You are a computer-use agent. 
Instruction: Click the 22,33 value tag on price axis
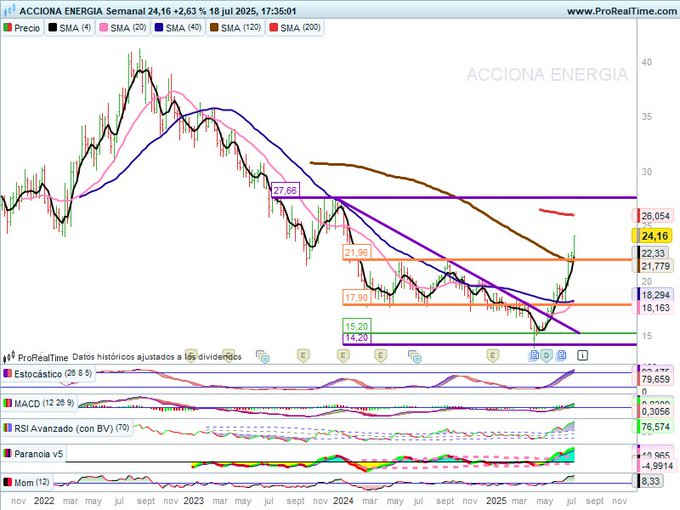coord(653,253)
